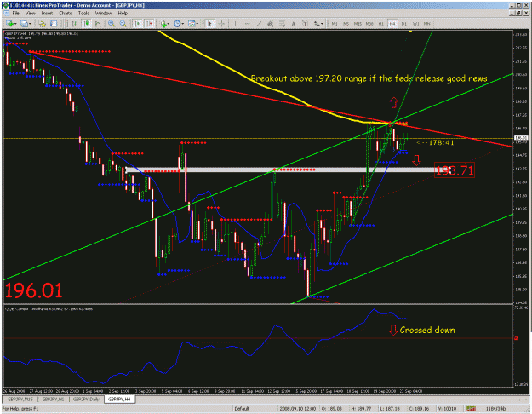
Task: Switch chart to M15 timeframe
Action: [358, 24]
